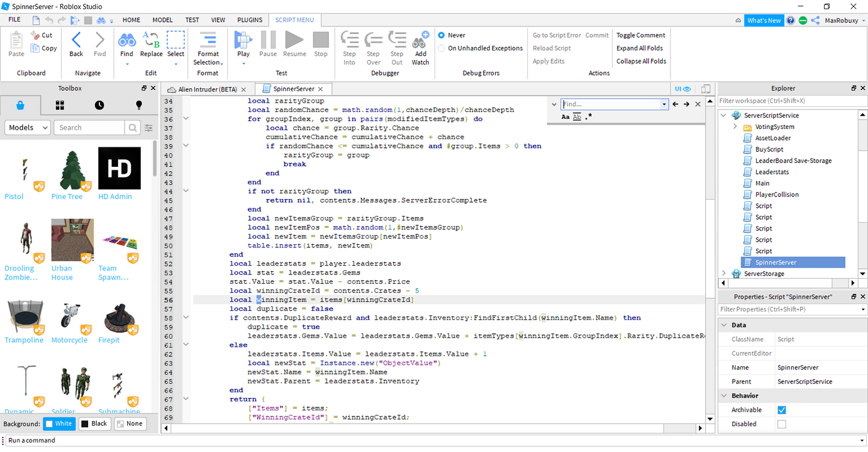
Task: Click the Step Over debugger icon
Action: (x=373, y=40)
